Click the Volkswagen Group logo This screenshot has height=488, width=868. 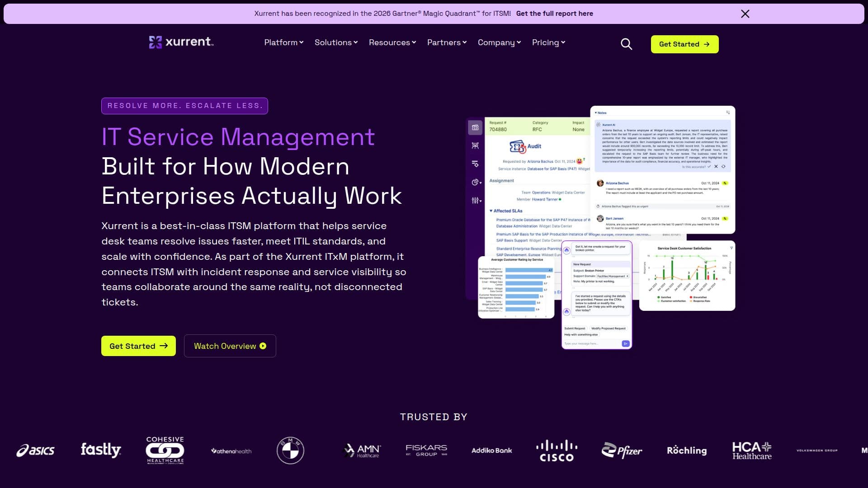[817, 450]
